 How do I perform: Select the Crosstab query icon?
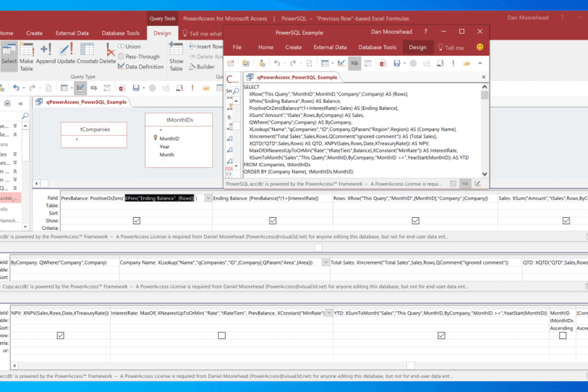tap(87, 53)
